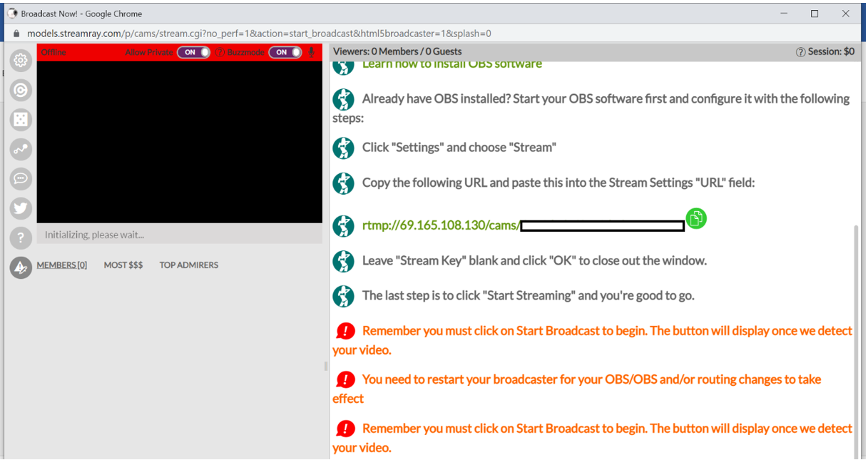Click the 'You need to restart your broadcaster' warning
Image resolution: width=868 pixels, height=460 pixels.
coord(576,389)
